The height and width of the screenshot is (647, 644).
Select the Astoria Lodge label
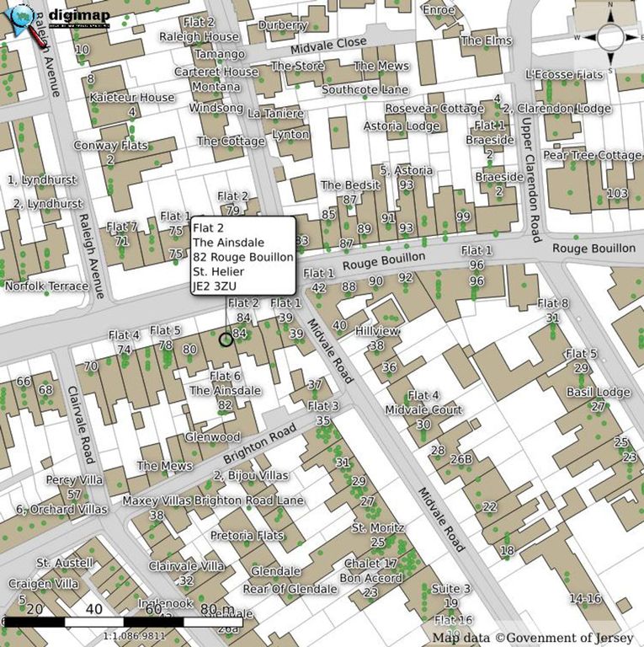pyautogui.click(x=402, y=126)
